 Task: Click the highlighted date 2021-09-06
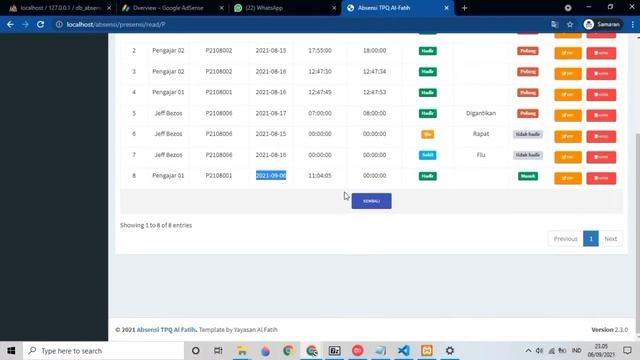tap(271, 176)
